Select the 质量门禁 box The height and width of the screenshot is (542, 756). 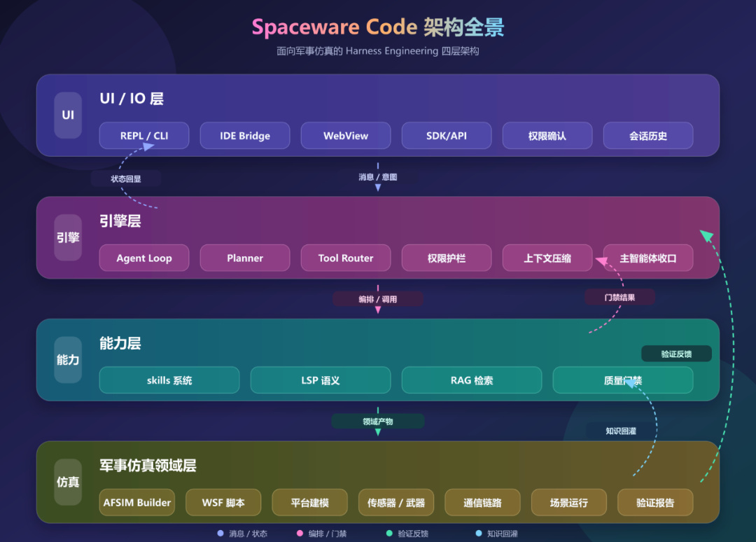623,380
